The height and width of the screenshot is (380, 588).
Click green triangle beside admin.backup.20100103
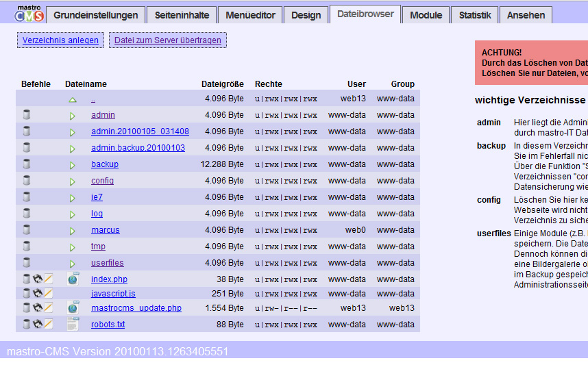click(x=73, y=149)
